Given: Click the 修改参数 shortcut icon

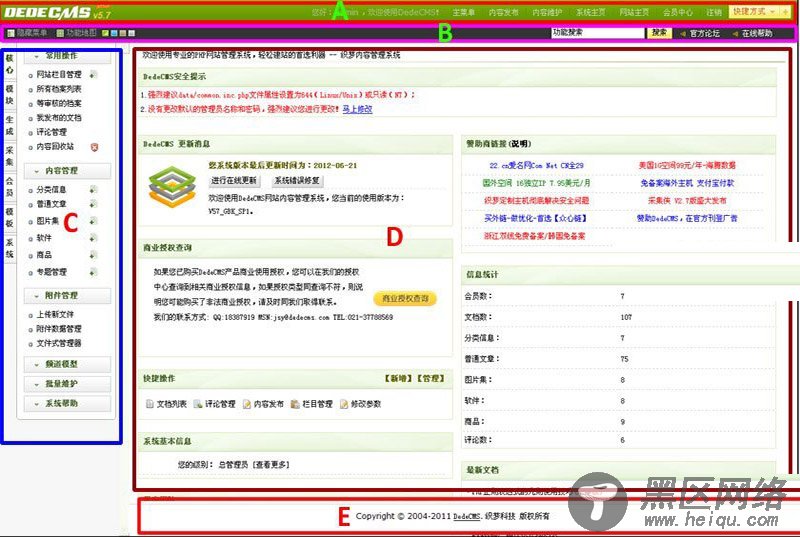Looking at the screenshot, I should 344,404.
